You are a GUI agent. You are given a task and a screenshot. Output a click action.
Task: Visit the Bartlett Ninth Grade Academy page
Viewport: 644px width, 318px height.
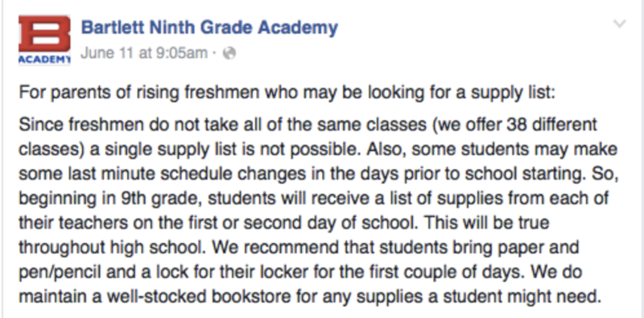[x=209, y=27]
